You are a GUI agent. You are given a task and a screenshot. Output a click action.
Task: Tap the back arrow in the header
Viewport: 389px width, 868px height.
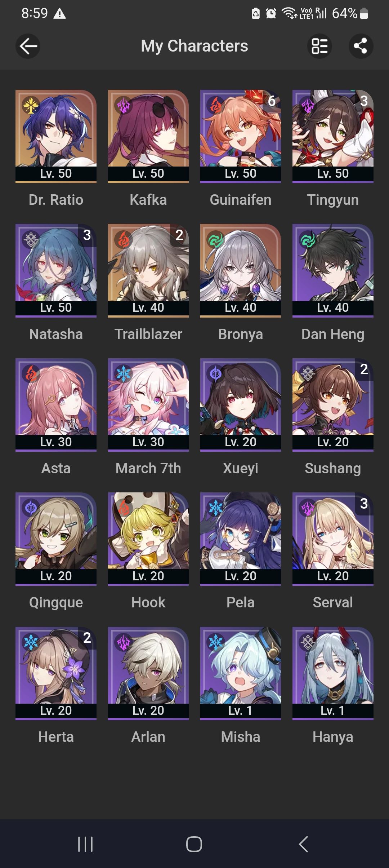28,46
